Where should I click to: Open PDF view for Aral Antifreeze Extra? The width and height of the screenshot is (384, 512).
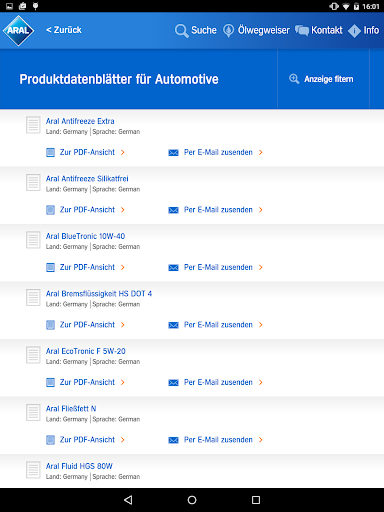click(85, 152)
